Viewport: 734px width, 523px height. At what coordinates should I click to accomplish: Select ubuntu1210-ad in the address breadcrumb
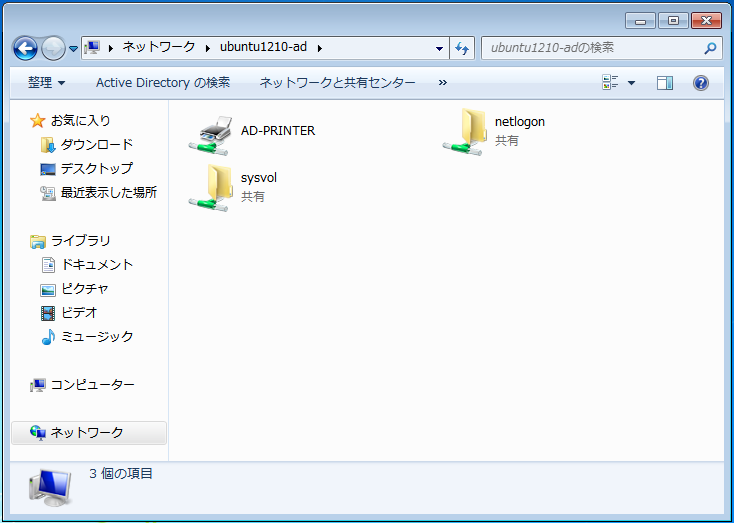pos(264,47)
